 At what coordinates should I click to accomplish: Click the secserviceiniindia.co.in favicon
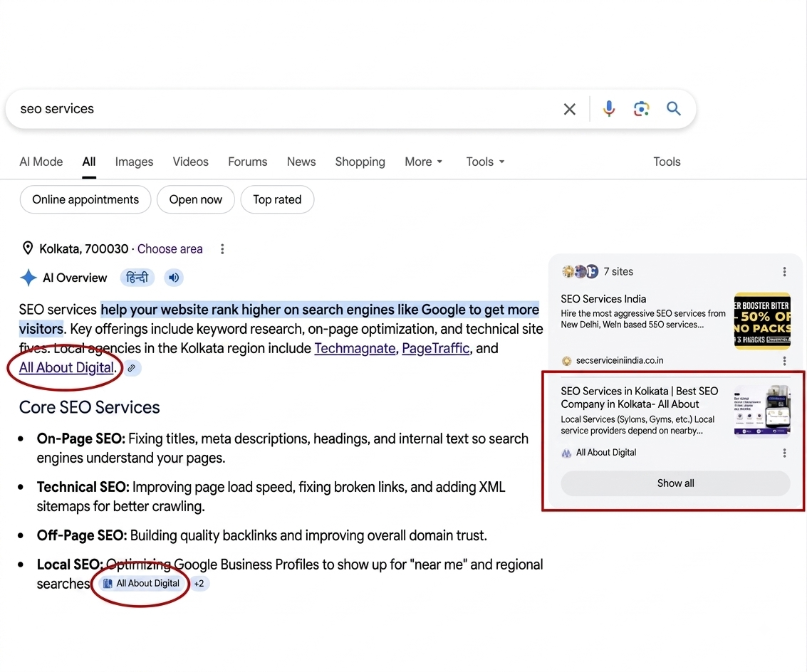pyautogui.click(x=567, y=361)
